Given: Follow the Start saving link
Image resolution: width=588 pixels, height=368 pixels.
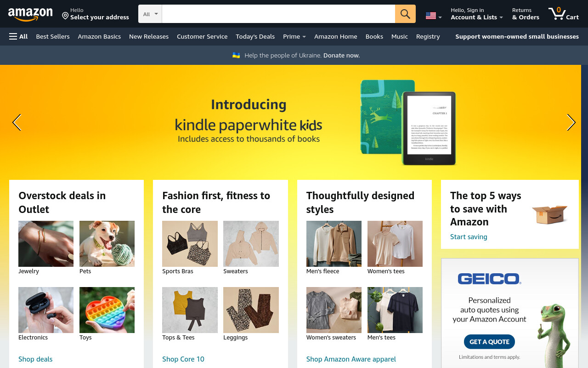Looking at the screenshot, I should point(469,236).
